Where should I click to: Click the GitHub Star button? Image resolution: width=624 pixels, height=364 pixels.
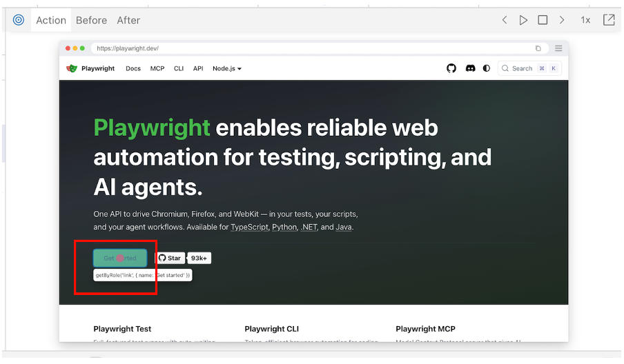(170, 258)
